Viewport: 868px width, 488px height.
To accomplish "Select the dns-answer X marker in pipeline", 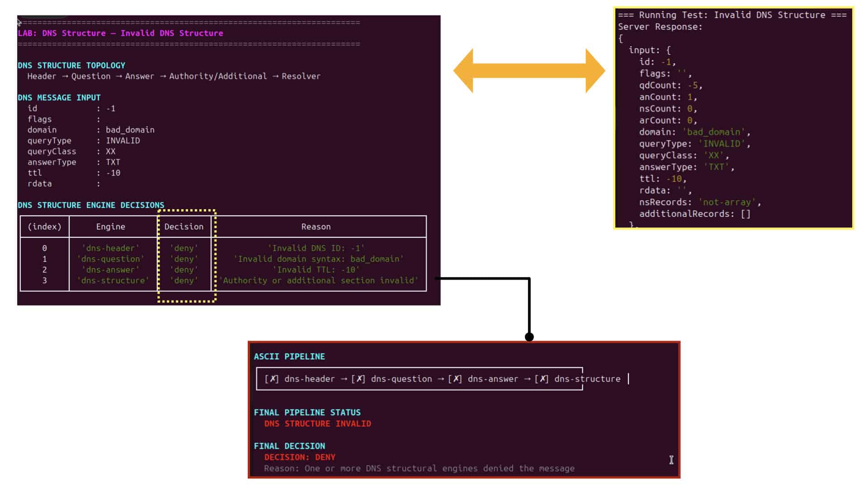I will click(455, 379).
